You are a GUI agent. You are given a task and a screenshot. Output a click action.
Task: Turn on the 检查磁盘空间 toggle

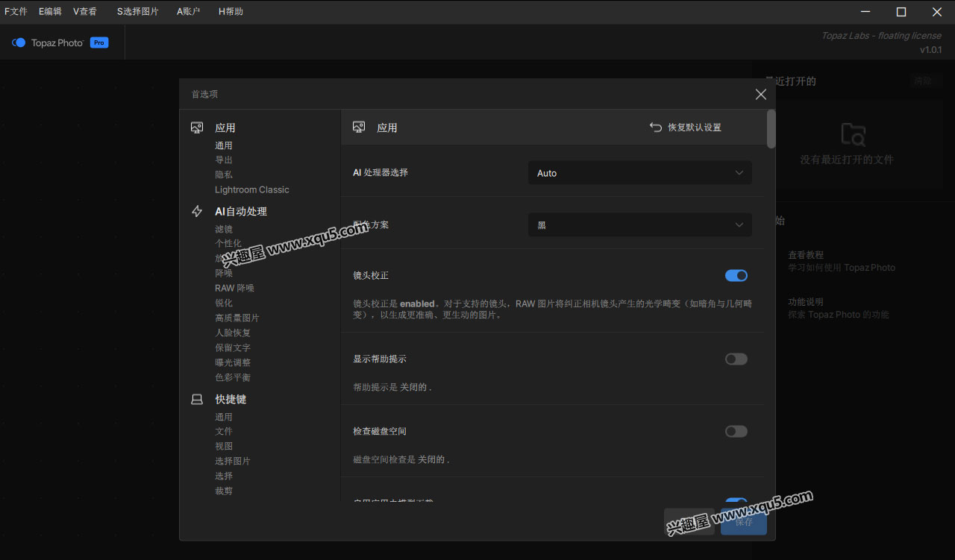736,431
